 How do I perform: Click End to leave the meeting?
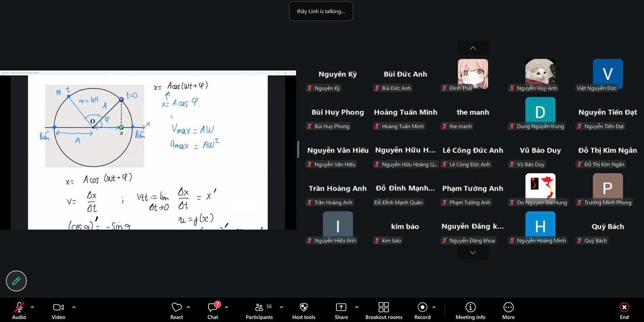624,310
